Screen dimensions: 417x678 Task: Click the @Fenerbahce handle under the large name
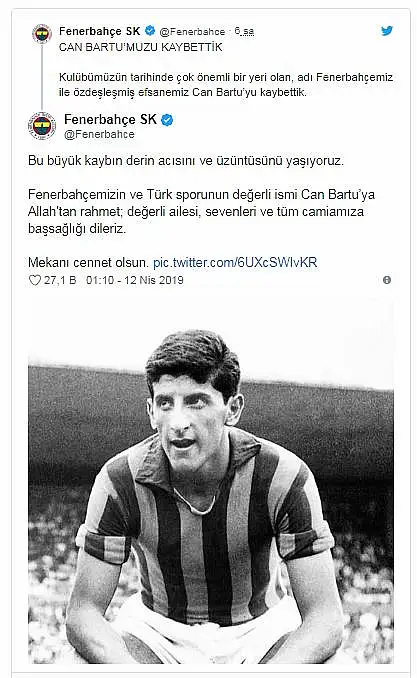[99, 134]
